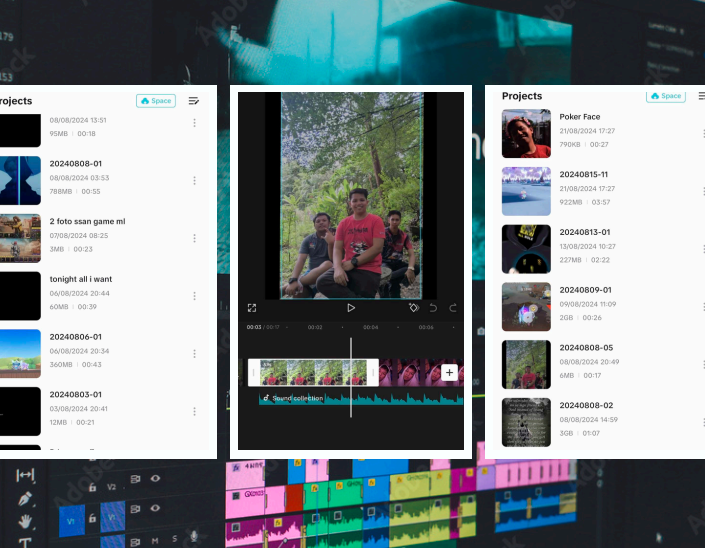The image size is (705, 548).
Task: Toggle V2 track lock in background Premiere
Action: (92, 487)
